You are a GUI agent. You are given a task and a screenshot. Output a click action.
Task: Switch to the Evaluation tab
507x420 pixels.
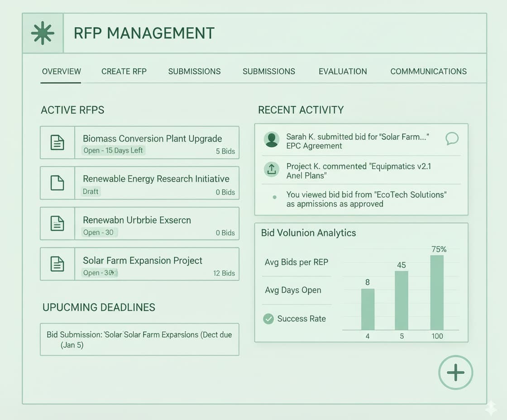pyautogui.click(x=343, y=71)
